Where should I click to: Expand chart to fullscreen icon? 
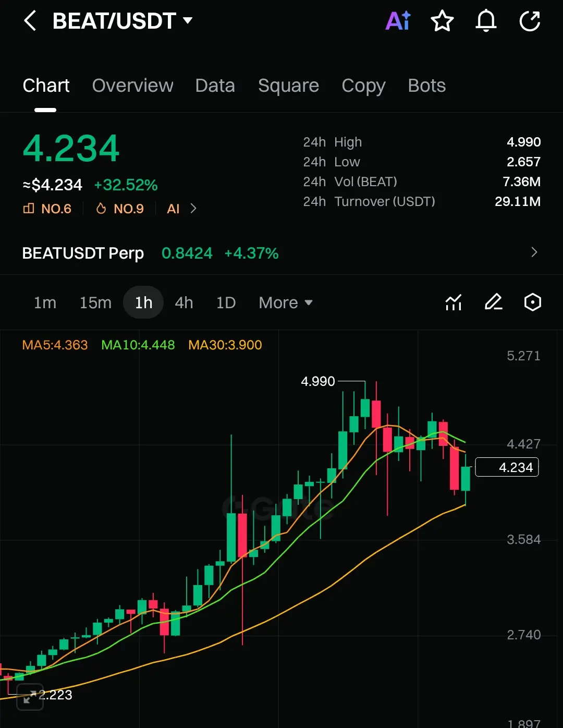point(30,697)
